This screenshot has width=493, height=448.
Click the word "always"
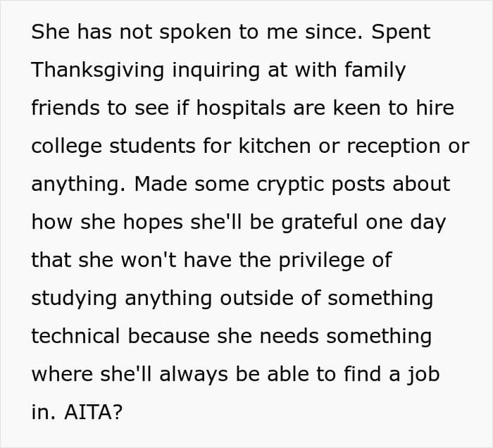[192, 374]
